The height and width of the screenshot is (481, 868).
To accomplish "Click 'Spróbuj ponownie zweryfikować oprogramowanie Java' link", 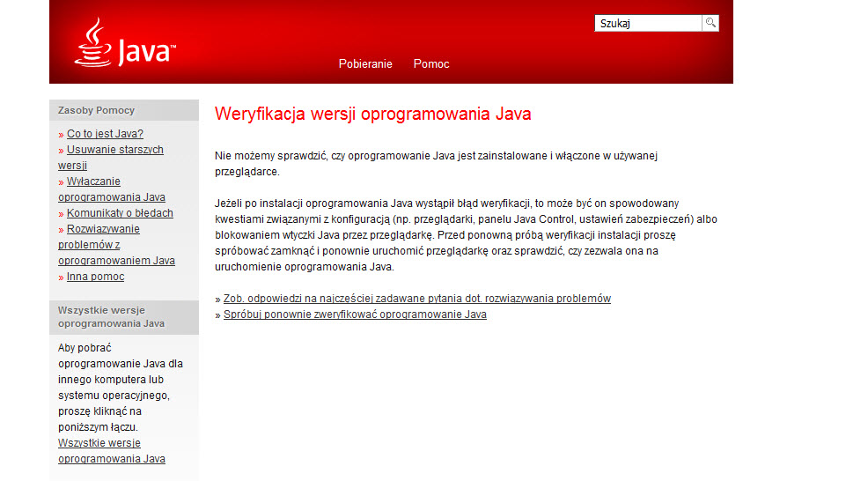I will pos(355,314).
